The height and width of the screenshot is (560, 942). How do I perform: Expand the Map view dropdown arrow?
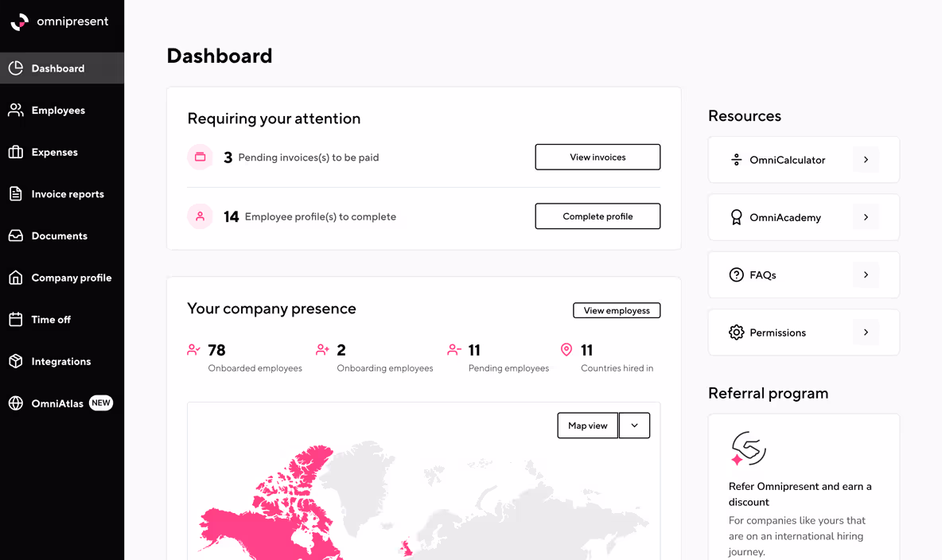click(x=634, y=426)
